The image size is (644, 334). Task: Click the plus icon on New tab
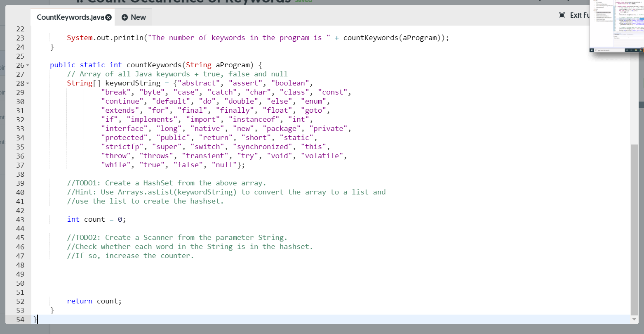(124, 17)
